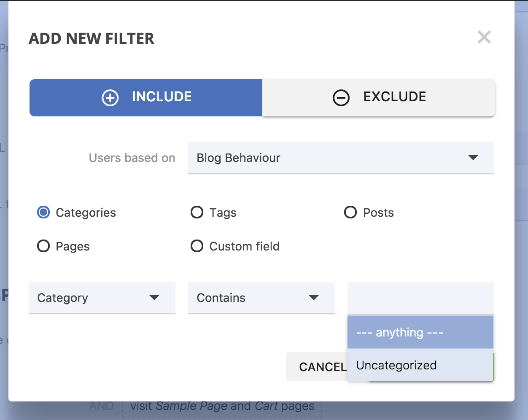Click the minus circle icon on Exclude
528x420 pixels.
tap(341, 98)
